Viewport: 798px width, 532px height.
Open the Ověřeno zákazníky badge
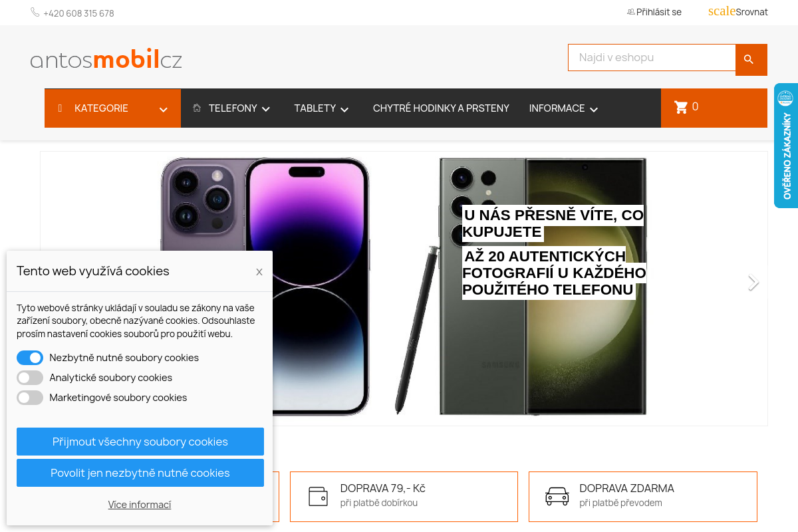(x=786, y=146)
